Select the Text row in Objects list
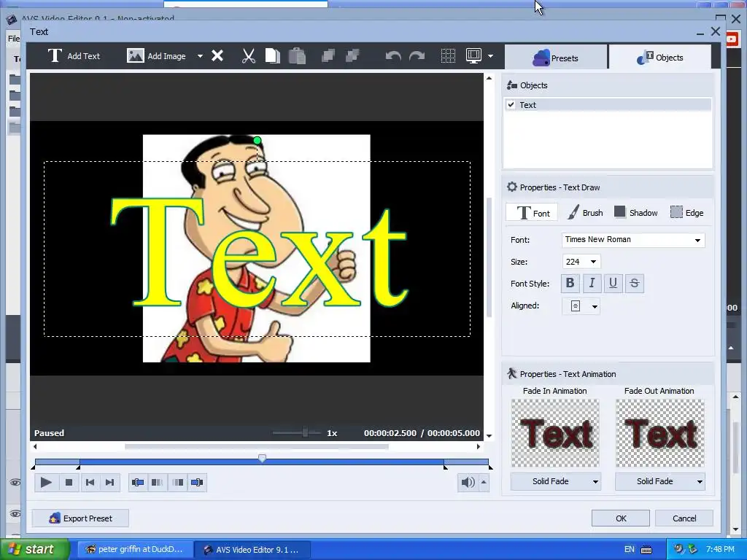Screen dimensions: 747x560 [x=608, y=105]
